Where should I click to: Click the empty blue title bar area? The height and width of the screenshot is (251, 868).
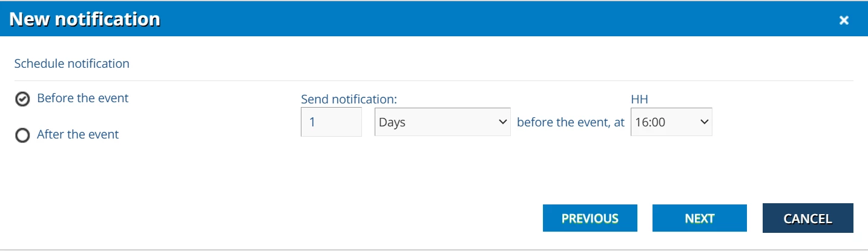pos(484,19)
